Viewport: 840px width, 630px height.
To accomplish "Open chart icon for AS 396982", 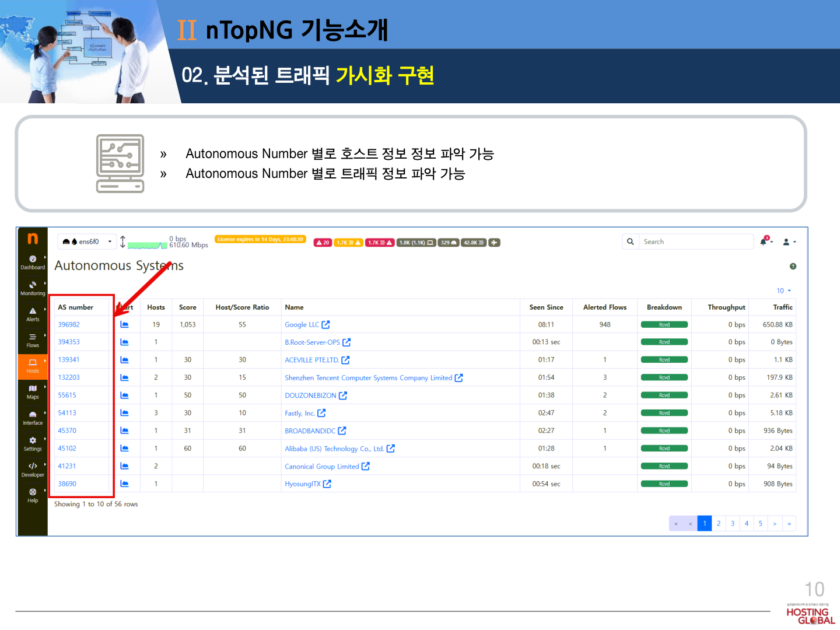I will (x=124, y=324).
